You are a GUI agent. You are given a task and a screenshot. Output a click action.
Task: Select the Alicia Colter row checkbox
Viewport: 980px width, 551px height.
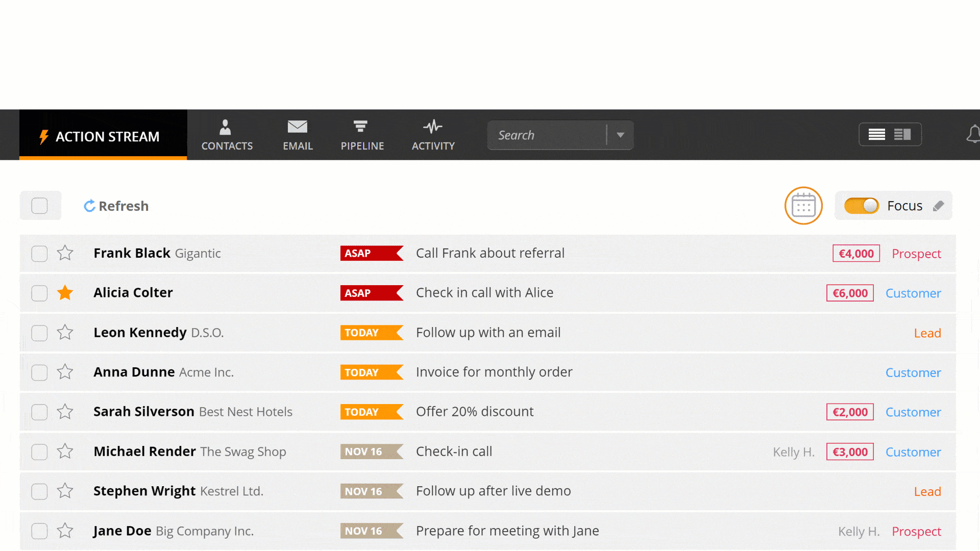[x=39, y=293]
